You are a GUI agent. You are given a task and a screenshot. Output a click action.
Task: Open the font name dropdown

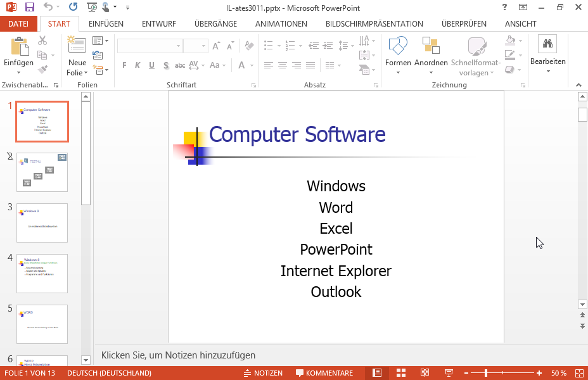tap(178, 46)
